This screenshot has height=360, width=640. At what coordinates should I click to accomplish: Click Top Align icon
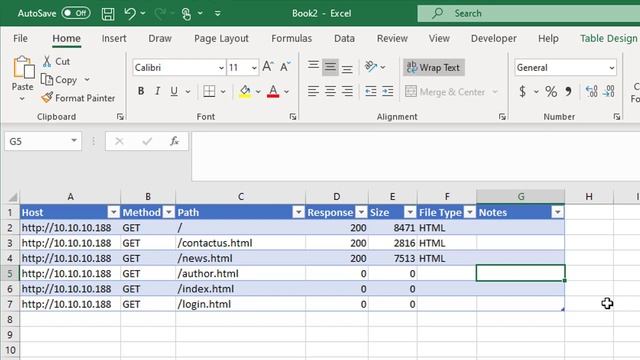click(313, 66)
